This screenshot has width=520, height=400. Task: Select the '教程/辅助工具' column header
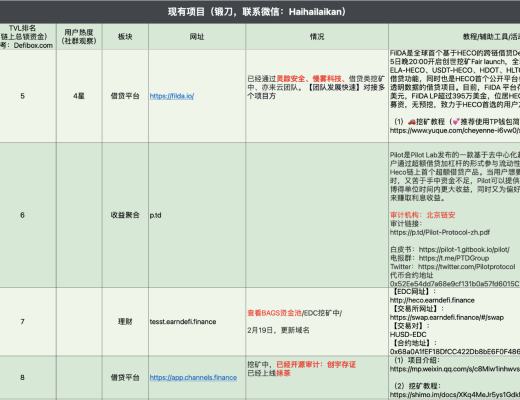pyautogui.click(x=454, y=37)
